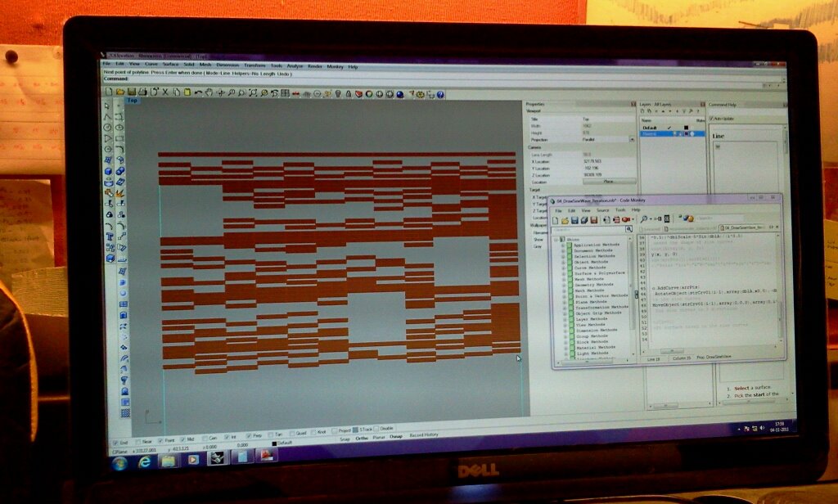Click the Default layer black color swatch
838x504 pixels.
pos(685,128)
